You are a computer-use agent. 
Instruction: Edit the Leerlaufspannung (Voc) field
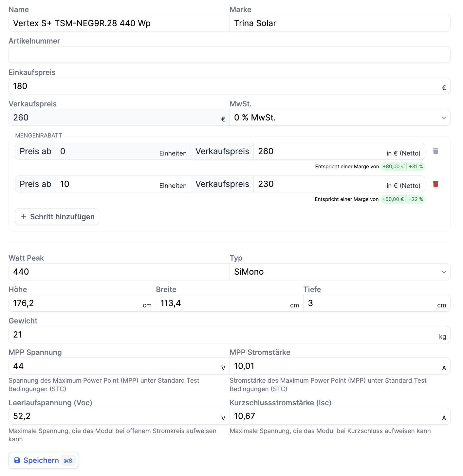[115, 416]
